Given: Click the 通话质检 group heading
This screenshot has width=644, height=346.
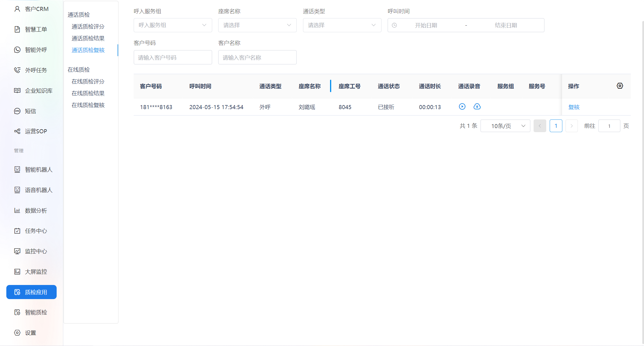Looking at the screenshot, I should pyautogui.click(x=79, y=15).
